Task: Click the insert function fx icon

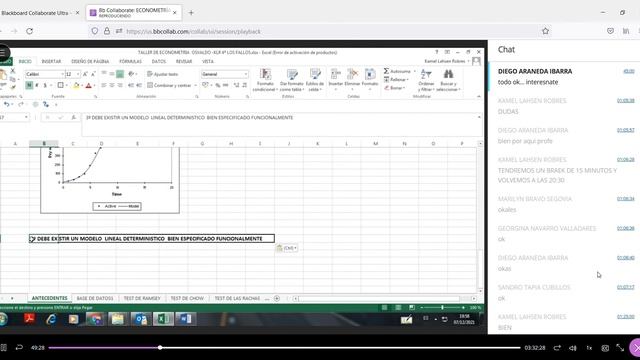Action: (x=73, y=118)
